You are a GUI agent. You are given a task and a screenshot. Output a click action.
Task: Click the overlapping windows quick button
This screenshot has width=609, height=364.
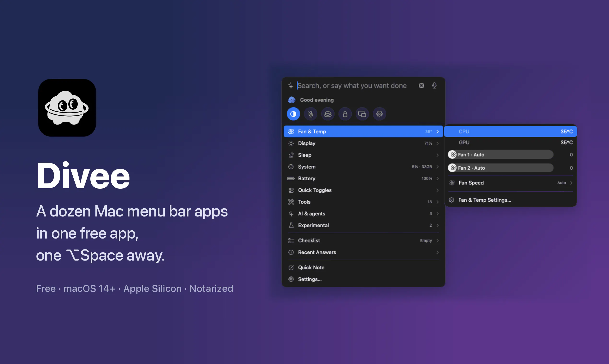click(362, 114)
